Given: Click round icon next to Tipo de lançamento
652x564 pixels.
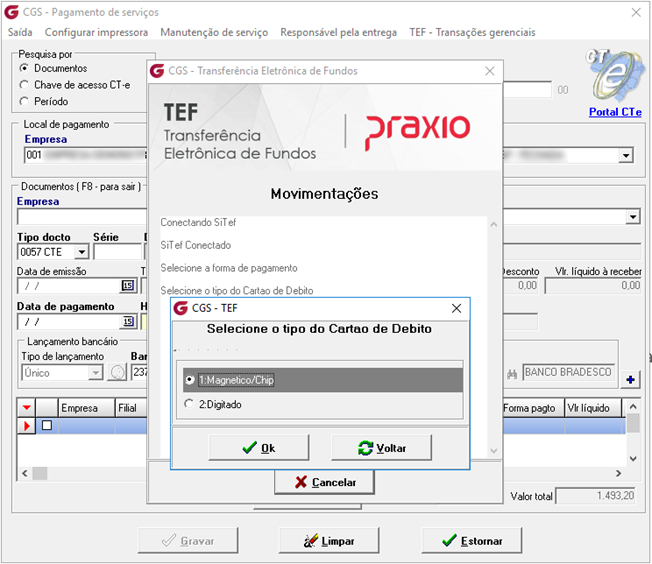Looking at the screenshot, I should (117, 372).
